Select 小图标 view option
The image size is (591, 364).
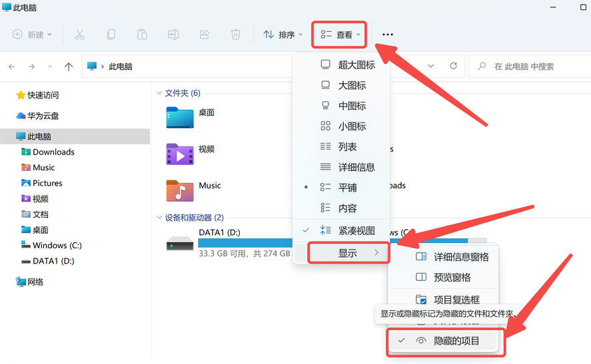[341, 126]
